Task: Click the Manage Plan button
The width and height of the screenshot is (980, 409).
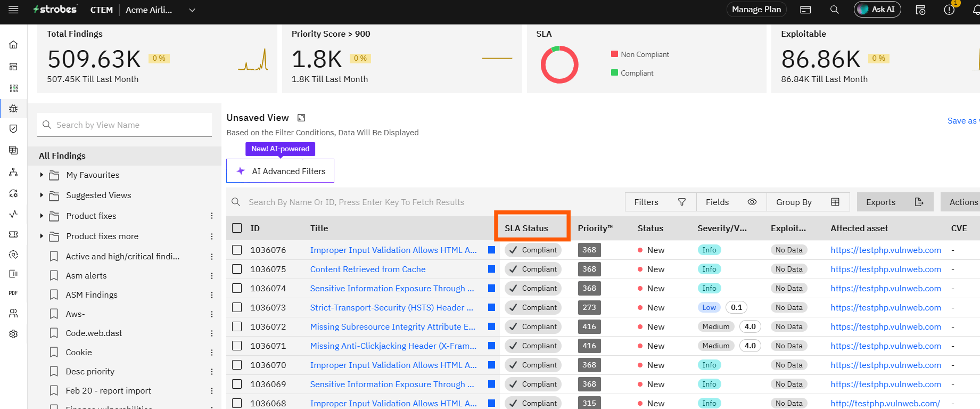Action: 756,10
